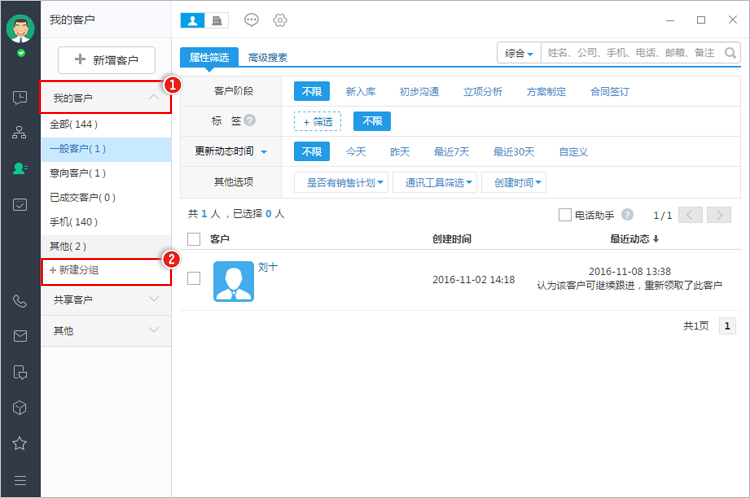Select the 一般客户(1) group
750x498 pixels.
click(106, 149)
